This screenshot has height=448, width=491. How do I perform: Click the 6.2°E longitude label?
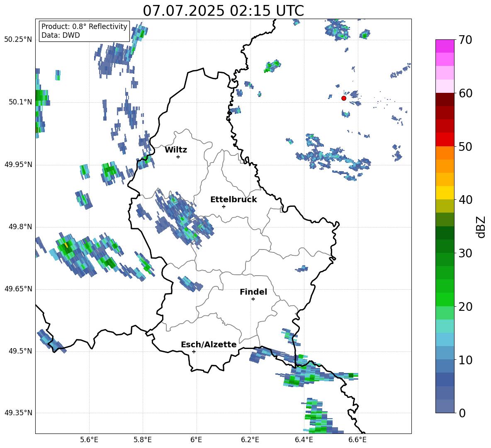(x=250, y=440)
